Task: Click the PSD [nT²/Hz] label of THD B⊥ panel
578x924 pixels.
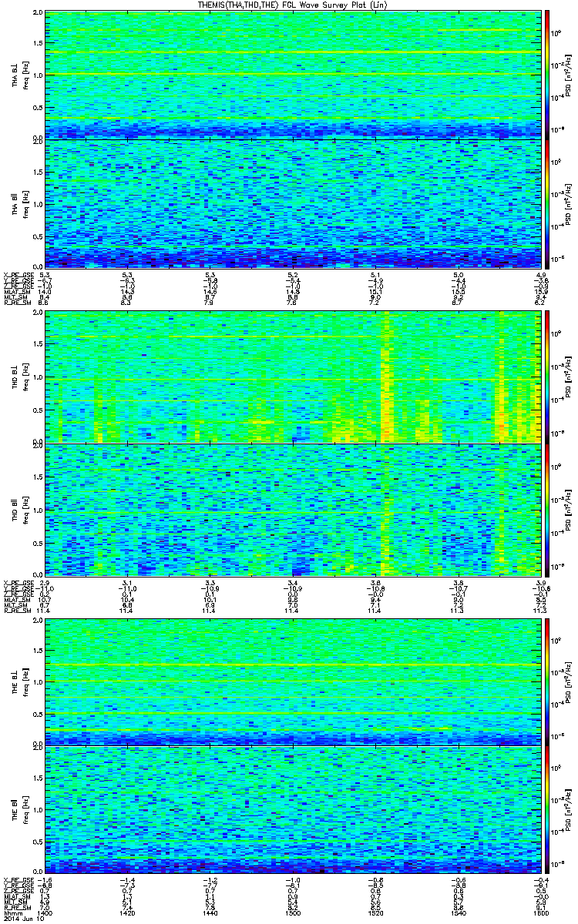Action: click(569, 377)
